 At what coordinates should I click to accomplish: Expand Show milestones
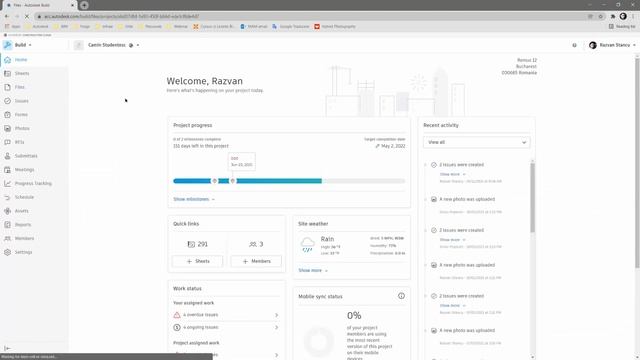[x=193, y=199]
